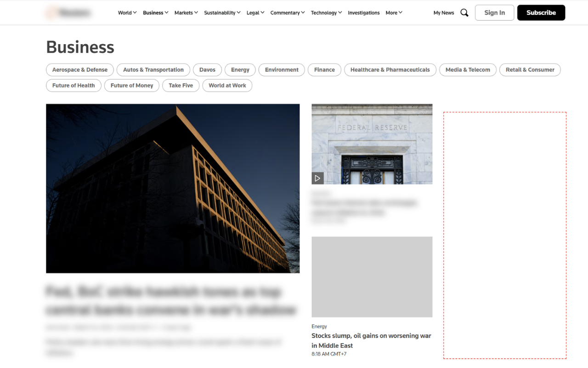The width and height of the screenshot is (588, 368).
Task: Open the World at Work topic
Action: point(227,86)
